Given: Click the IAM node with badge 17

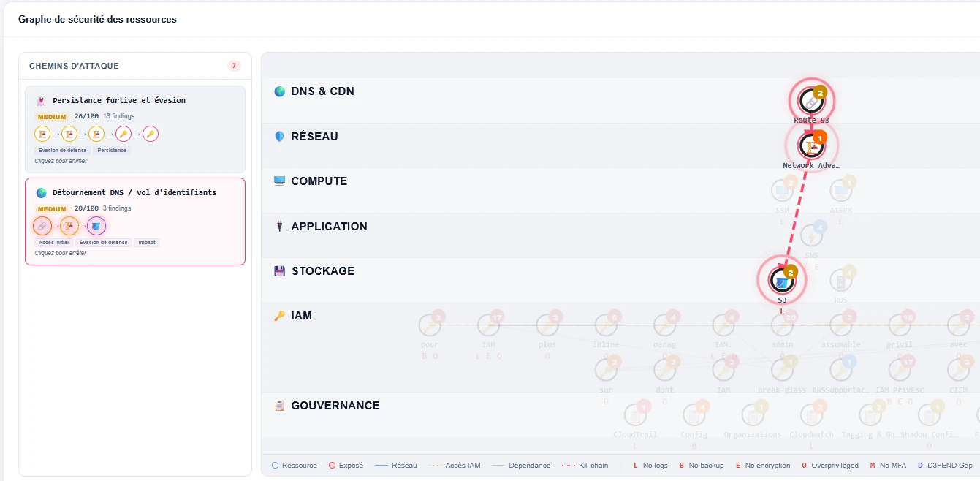Looking at the screenshot, I should pos(488,325).
